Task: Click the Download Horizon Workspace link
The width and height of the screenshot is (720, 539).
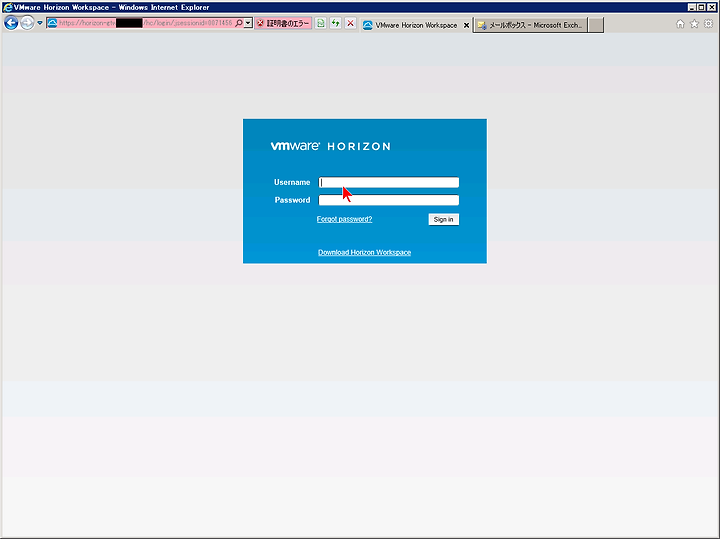Action: pos(365,252)
